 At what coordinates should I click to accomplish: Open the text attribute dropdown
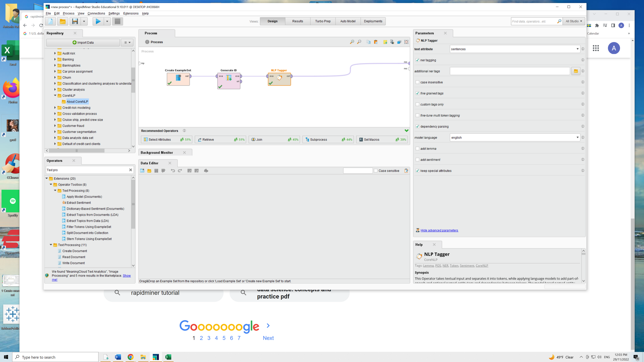point(577,49)
